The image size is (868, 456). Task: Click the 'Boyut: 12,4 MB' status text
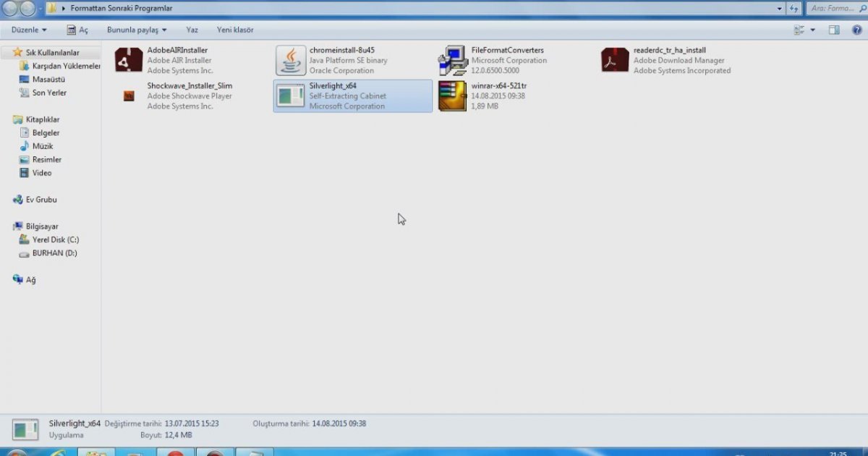click(166, 435)
